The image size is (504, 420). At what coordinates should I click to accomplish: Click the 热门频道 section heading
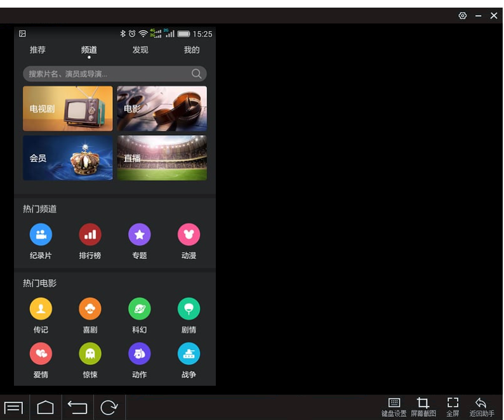39,209
